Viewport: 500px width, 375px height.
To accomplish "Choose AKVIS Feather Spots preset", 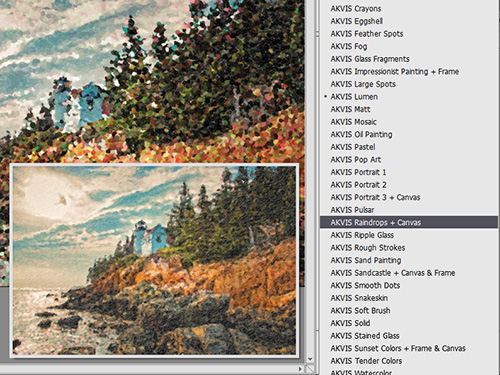I will [367, 34].
